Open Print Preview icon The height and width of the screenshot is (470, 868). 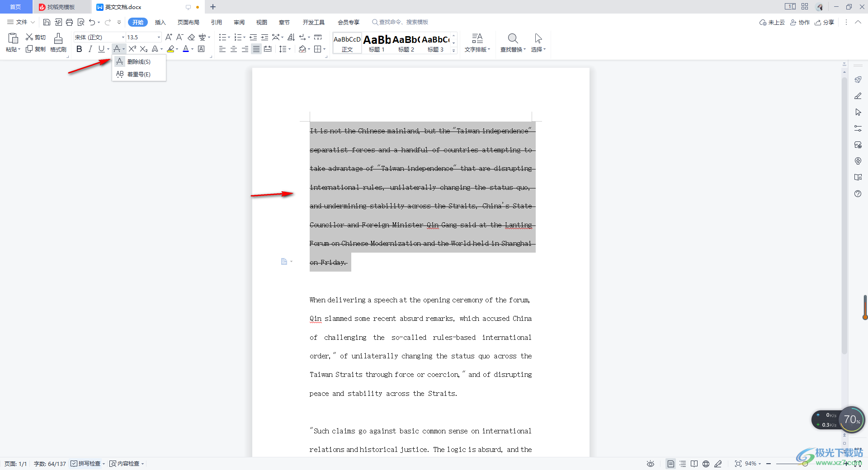point(81,22)
